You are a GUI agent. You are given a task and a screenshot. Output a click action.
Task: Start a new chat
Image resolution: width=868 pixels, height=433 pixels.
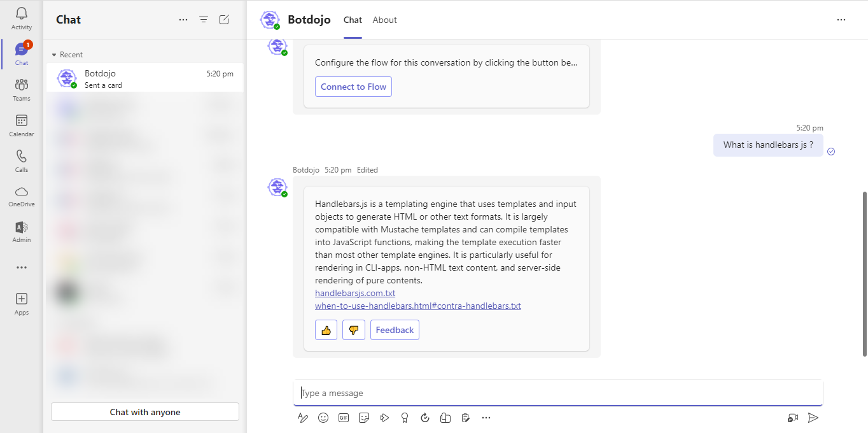pos(224,20)
